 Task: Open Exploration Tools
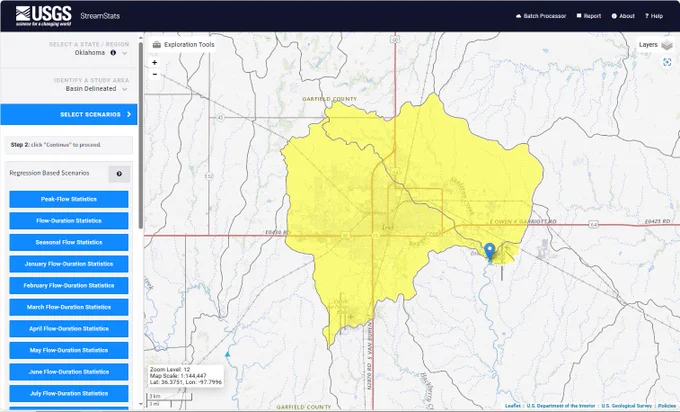tap(183, 45)
